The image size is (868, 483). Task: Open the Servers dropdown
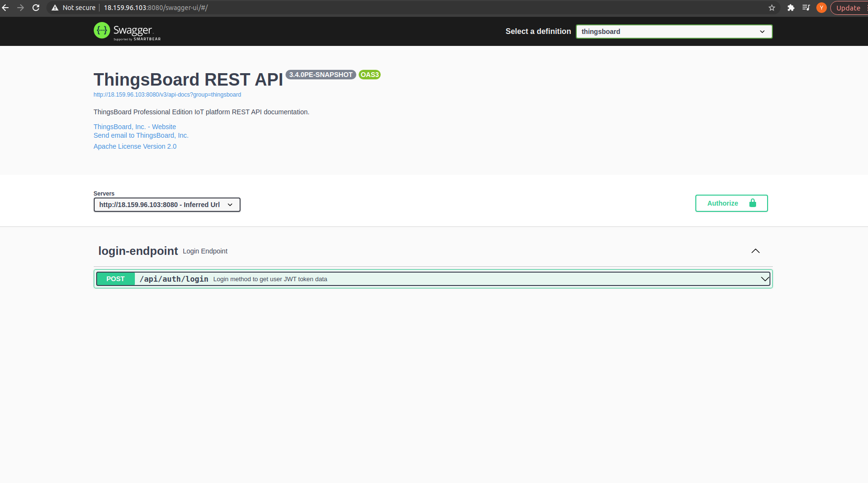pos(166,204)
